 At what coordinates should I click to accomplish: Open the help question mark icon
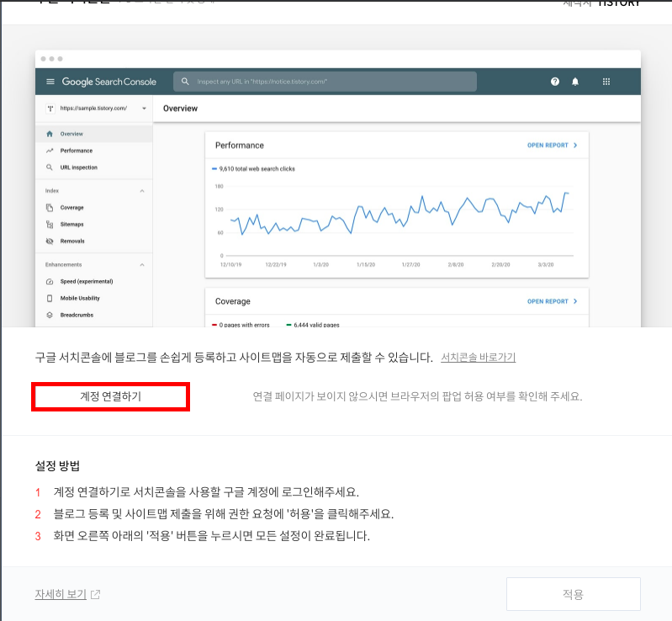tap(555, 82)
